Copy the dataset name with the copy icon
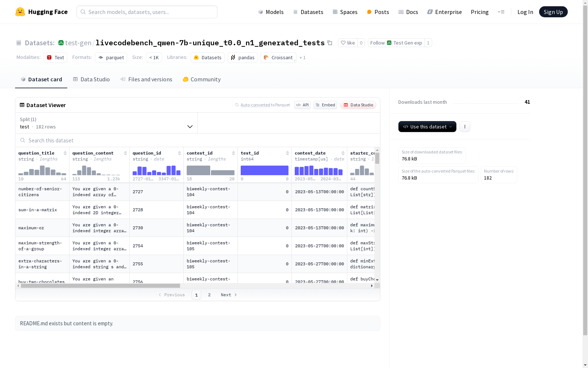Screen dimensions: 588x368 [x=330, y=43]
